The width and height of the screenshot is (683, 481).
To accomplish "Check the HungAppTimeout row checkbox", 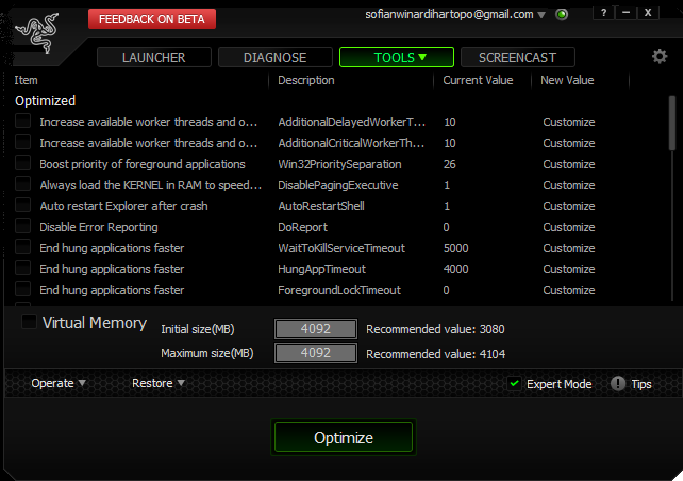I will coord(23,268).
